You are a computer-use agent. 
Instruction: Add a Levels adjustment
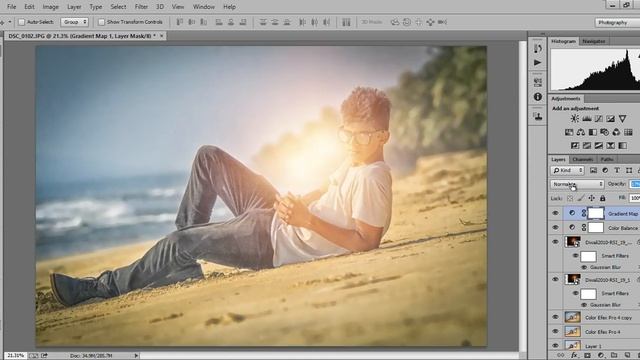pos(587,119)
